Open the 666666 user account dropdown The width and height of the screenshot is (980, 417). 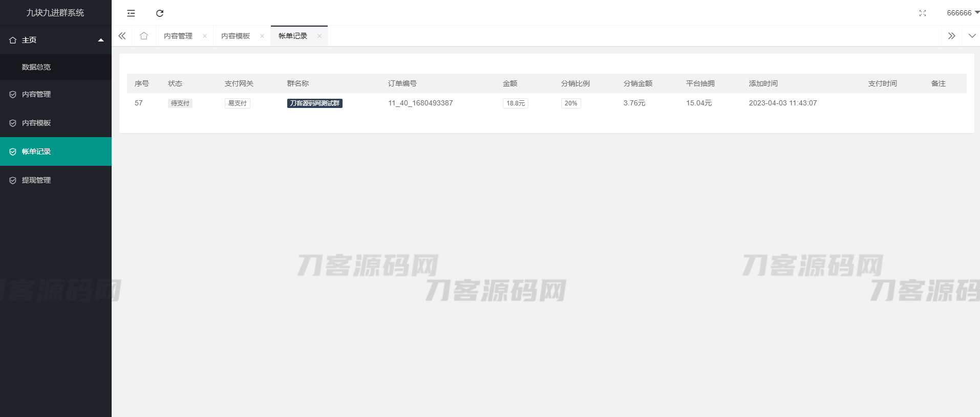[x=962, y=13]
